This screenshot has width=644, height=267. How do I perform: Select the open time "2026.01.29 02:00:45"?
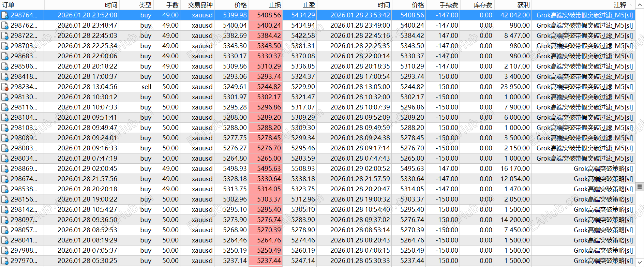pyautogui.click(x=87, y=169)
